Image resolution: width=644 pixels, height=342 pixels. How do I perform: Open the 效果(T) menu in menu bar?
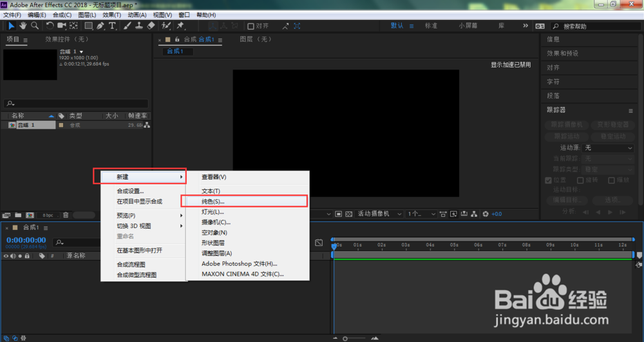tap(111, 15)
